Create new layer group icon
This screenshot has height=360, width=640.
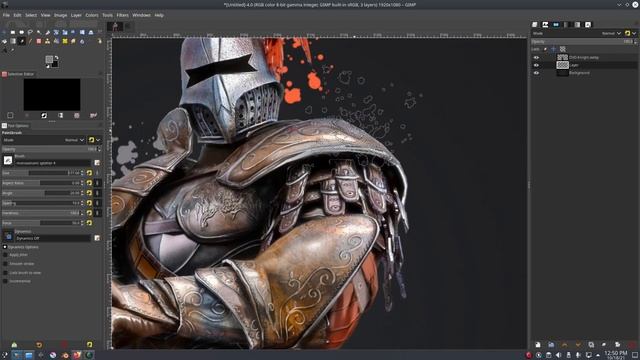pyautogui.click(x=551, y=344)
